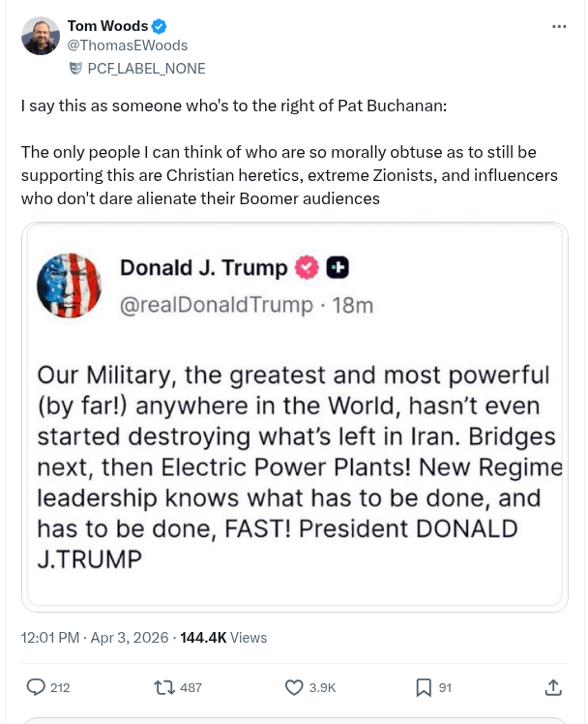The image size is (588, 724).
Task: Open the share post icon
Action: pyautogui.click(x=553, y=687)
